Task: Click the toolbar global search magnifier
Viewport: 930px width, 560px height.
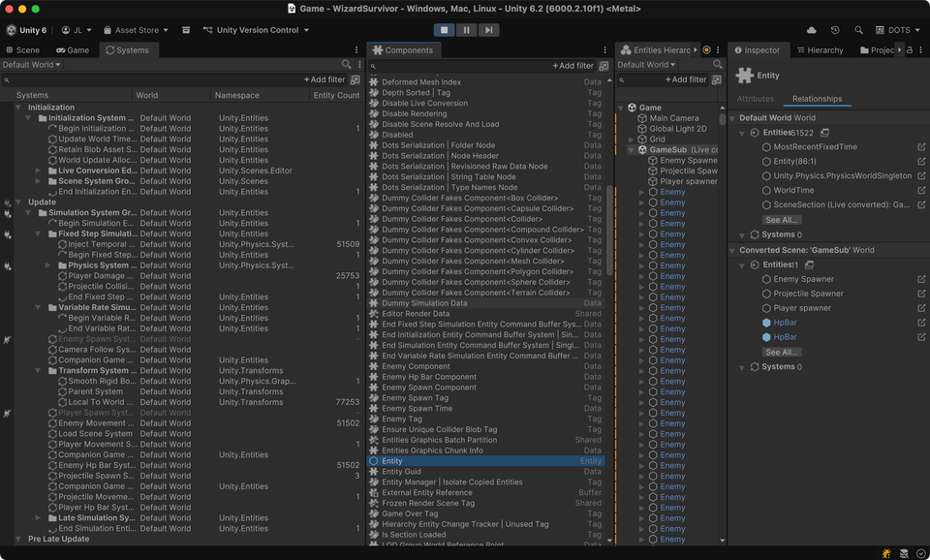Action: coord(858,30)
